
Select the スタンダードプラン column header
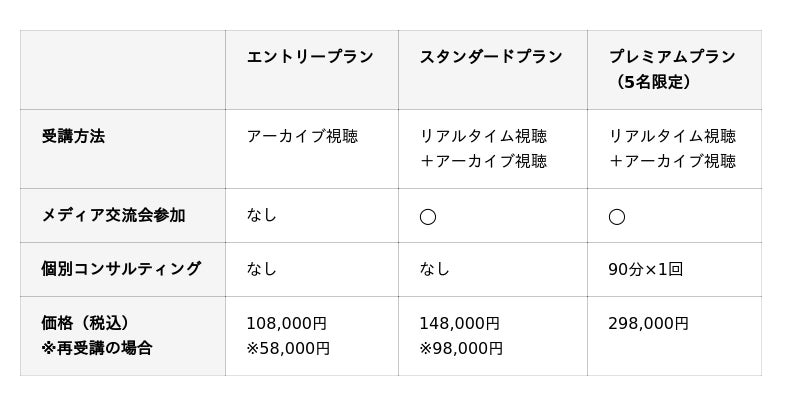pos(491,57)
